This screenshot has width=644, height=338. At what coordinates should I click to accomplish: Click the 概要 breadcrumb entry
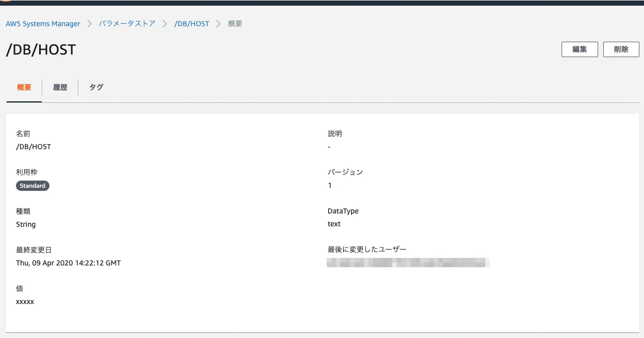[234, 24]
